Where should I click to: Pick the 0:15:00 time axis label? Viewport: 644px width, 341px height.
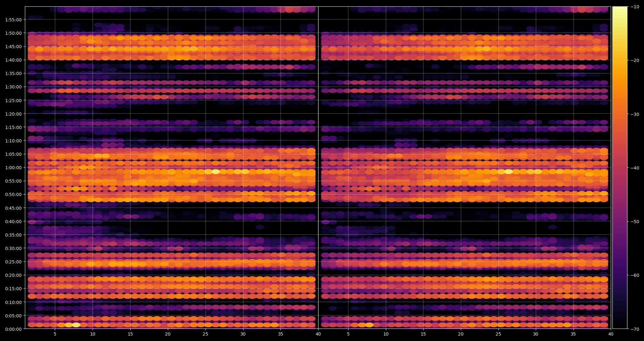[13, 289]
